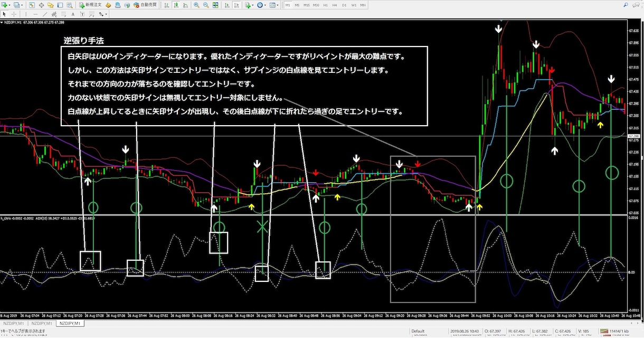Toggle chart auto scroll

pos(228,5)
